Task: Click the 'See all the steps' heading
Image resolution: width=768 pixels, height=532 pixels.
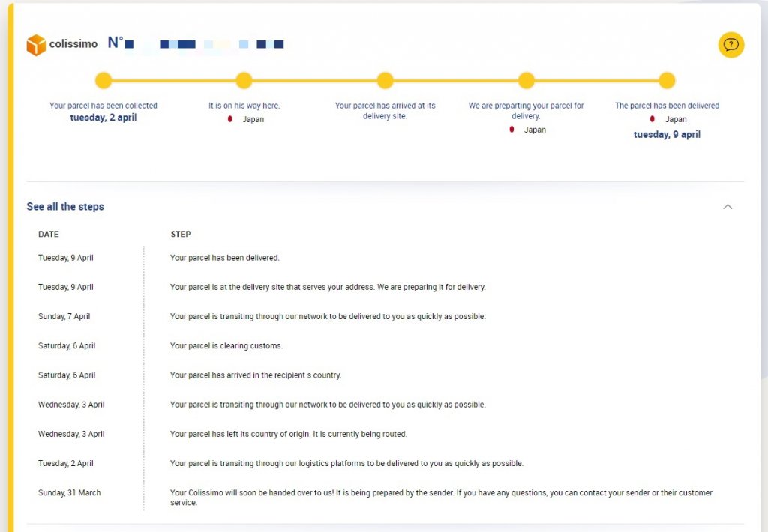Action: (65, 207)
